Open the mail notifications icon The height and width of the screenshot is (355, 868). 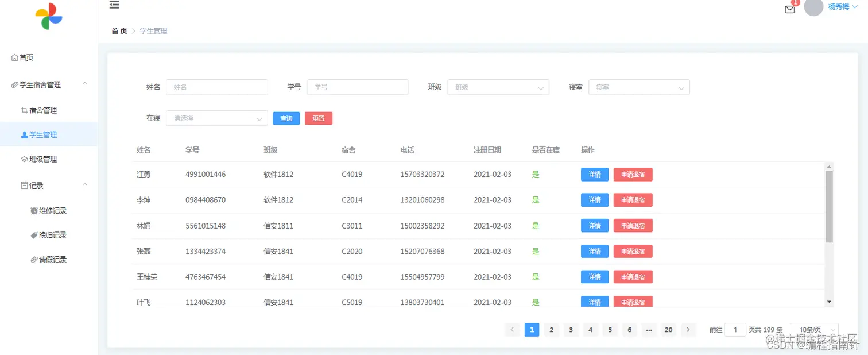tap(790, 9)
